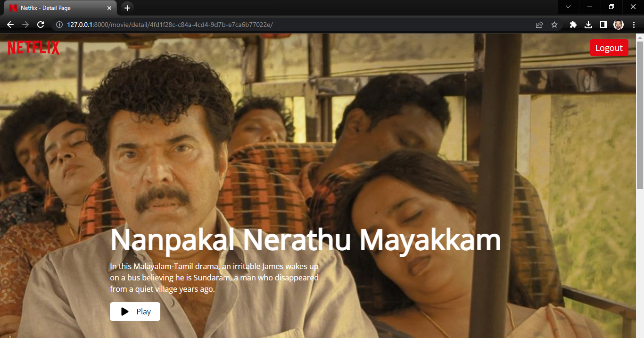This screenshot has height=338, width=644.
Task: Select the Netflix - Detail Page tab
Action: click(x=60, y=8)
